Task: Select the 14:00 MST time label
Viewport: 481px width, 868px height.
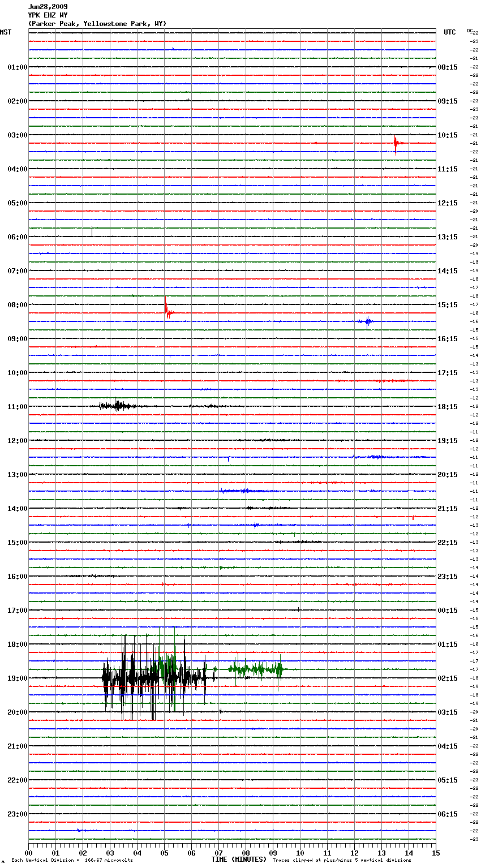Action: (17, 509)
